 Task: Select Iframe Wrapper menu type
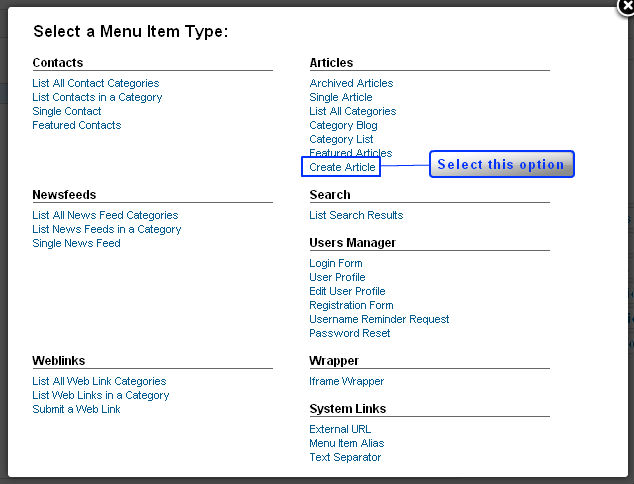[347, 381]
